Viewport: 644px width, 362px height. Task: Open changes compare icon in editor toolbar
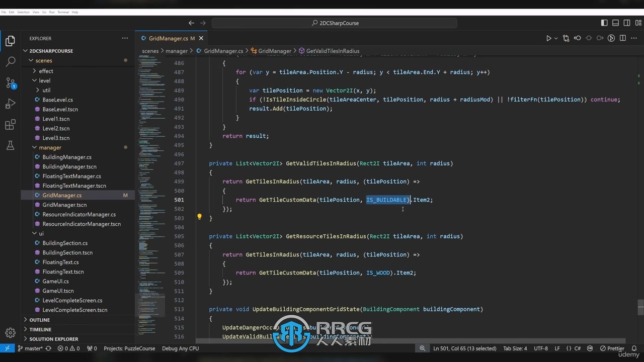click(566, 38)
